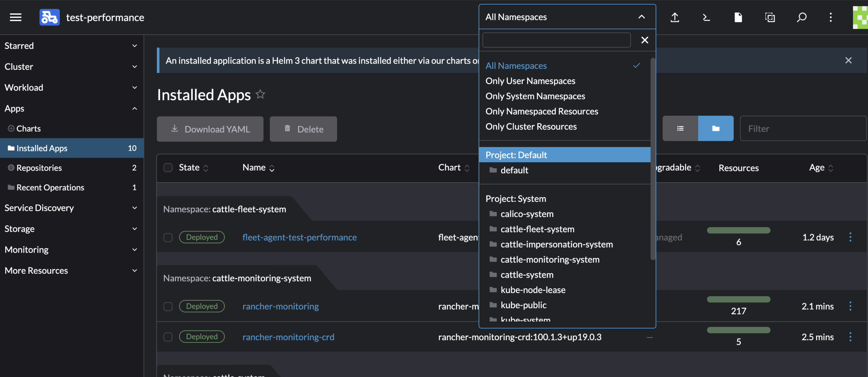
Task: Dismiss the info banner with X
Action: pyautogui.click(x=848, y=60)
